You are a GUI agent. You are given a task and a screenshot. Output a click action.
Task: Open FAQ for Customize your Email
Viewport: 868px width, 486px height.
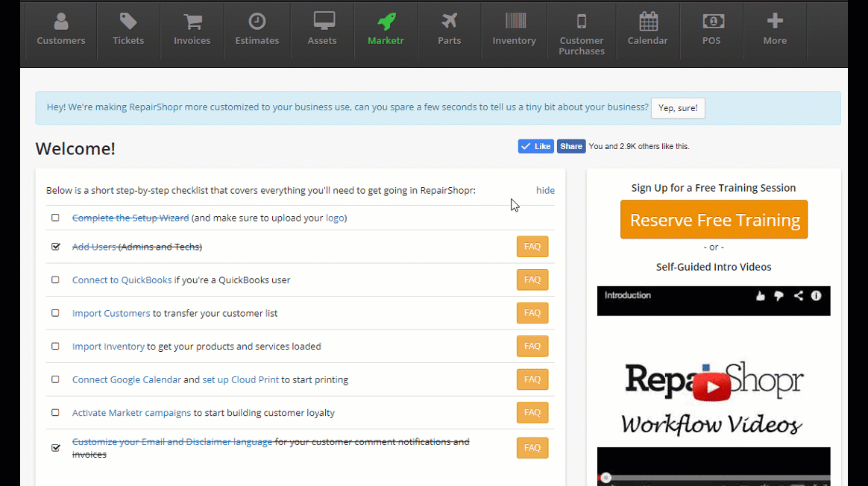(532, 448)
